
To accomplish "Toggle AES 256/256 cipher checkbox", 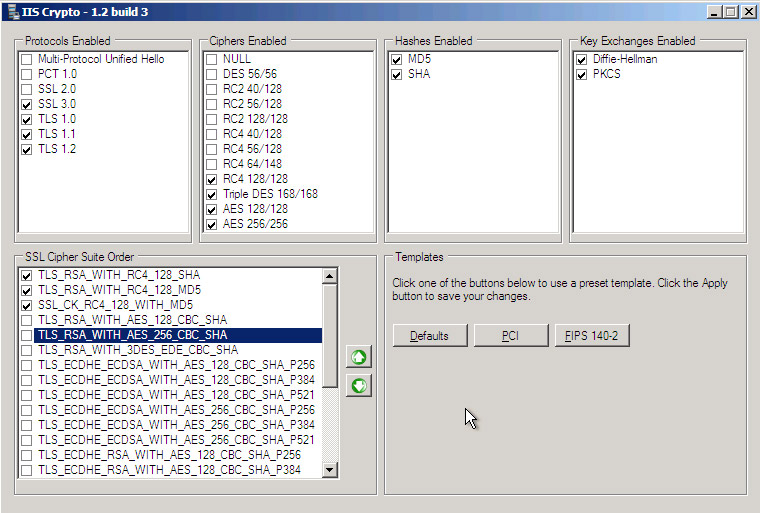I will click(211, 224).
